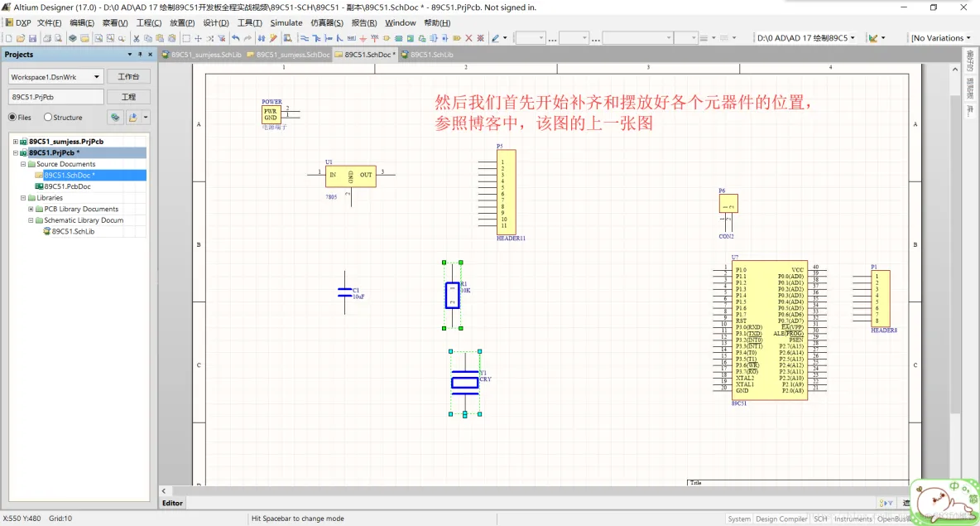980x526 pixels.
Task: Select the Structure view radio button
Action: pyautogui.click(x=47, y=117)
